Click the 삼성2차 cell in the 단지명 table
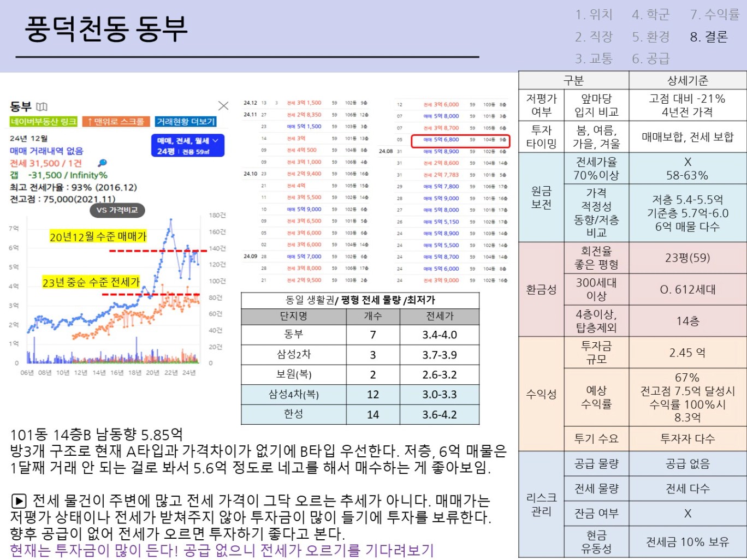The width and height of the screenshot is (747, 560). (x=294, y=355)
